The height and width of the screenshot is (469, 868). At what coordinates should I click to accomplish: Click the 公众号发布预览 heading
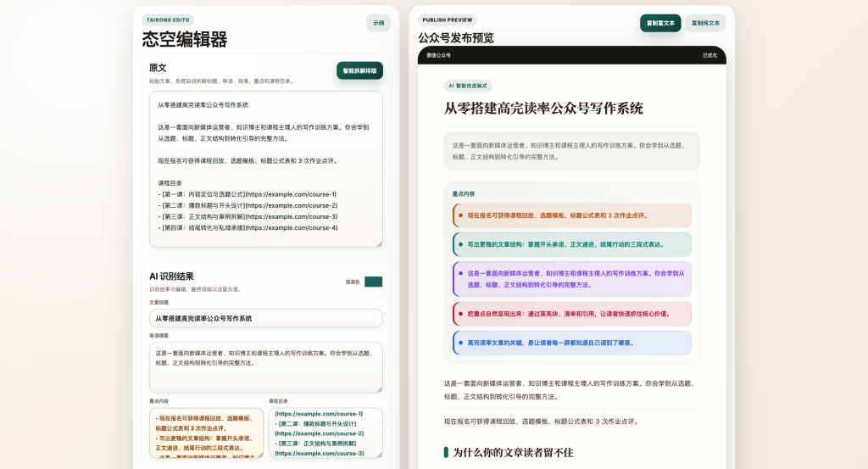pos(455,37)
